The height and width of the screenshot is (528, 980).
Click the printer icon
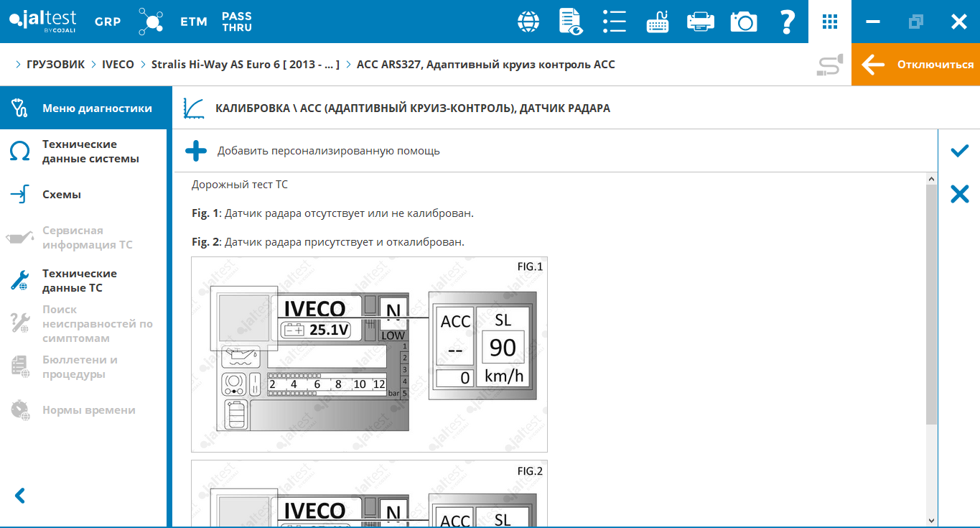tap(701, 22)
